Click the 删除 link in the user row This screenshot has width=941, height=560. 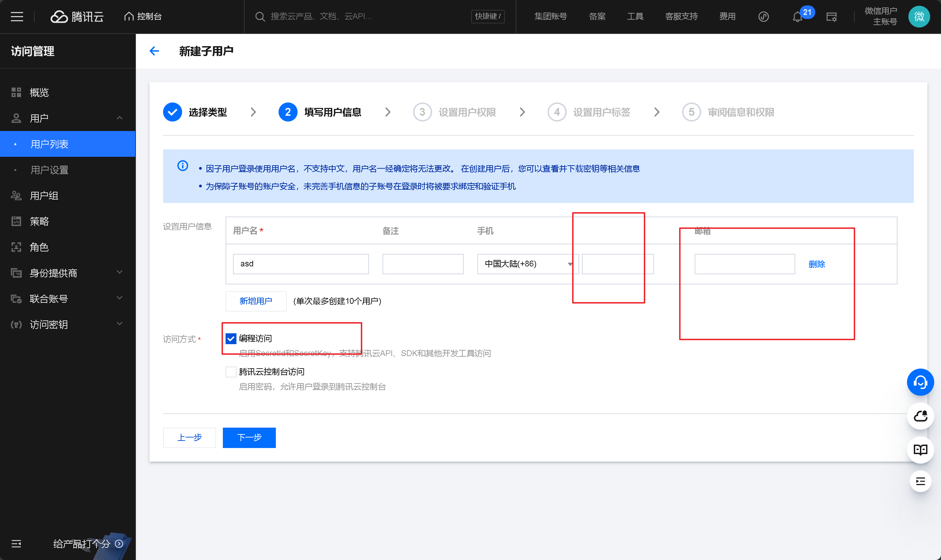tap(816, 264)
